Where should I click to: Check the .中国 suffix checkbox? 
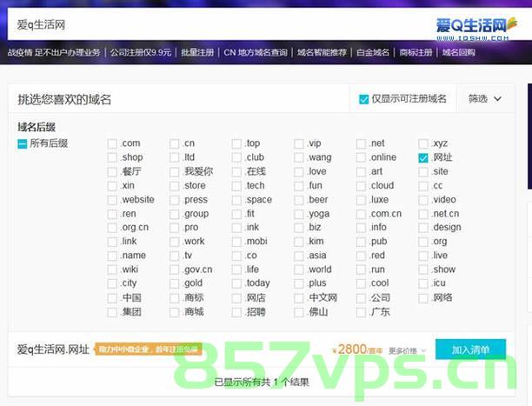point(112,298)
